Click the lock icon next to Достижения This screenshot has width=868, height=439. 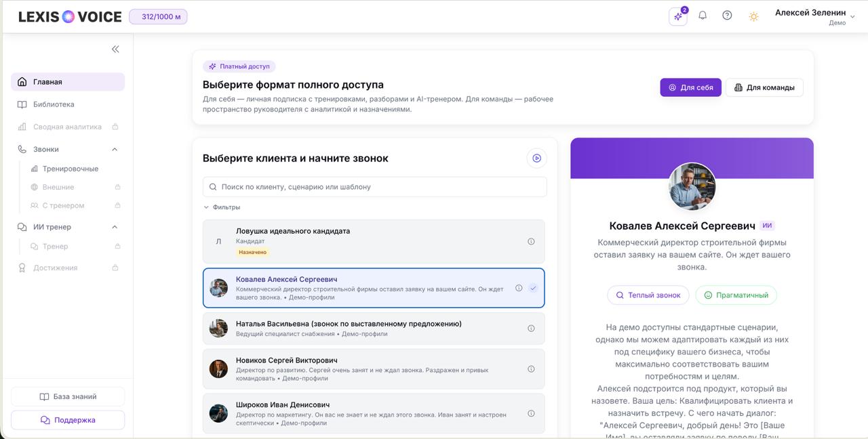(x=115, y=268)
